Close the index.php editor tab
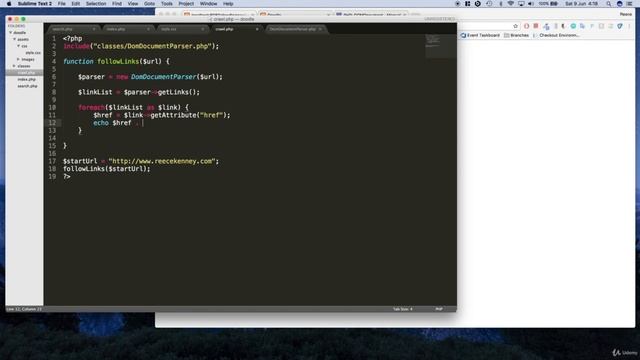Screen dimensions: 640x360 (148, 29)
